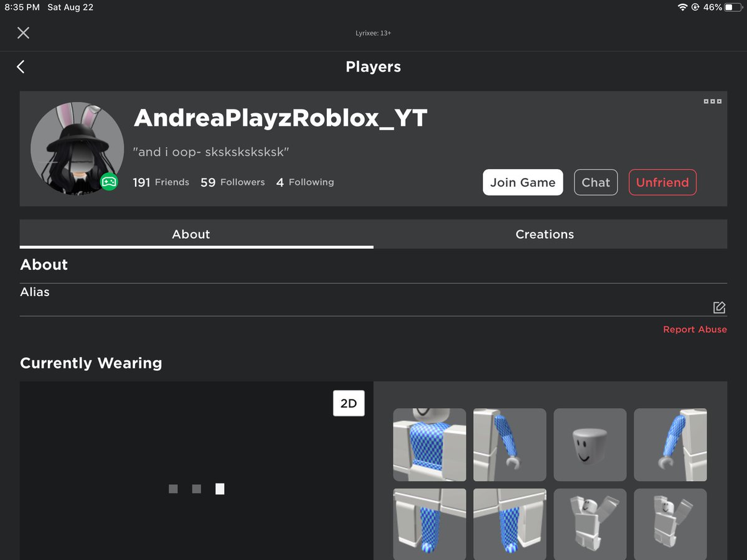Click the Lyrixee: 13+ account label
This screenshot has height=560, width=747.
click(374, 33)
